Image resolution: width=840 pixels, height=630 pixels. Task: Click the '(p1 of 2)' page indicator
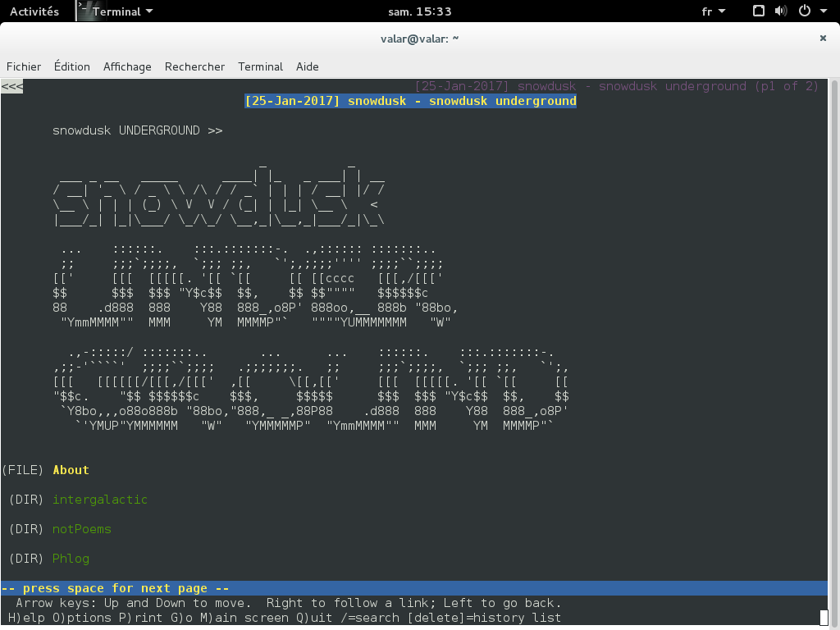click(787, 86)
